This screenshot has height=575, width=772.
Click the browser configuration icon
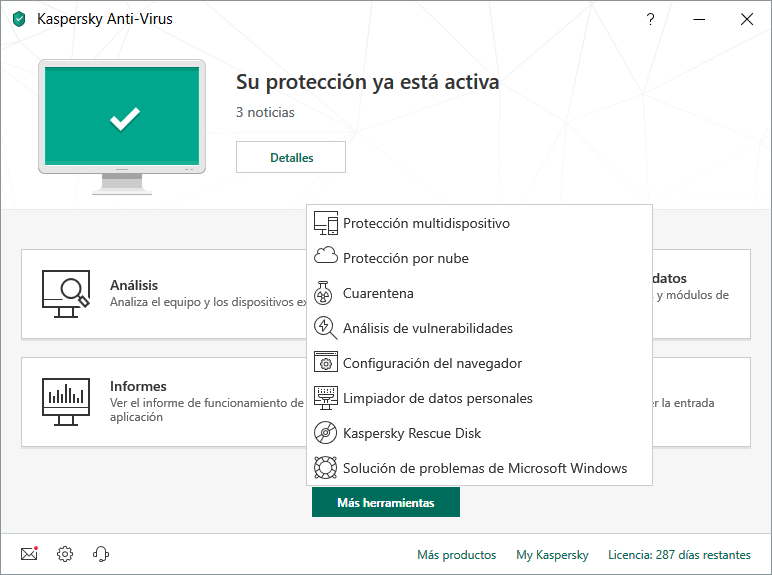(326, 363)
